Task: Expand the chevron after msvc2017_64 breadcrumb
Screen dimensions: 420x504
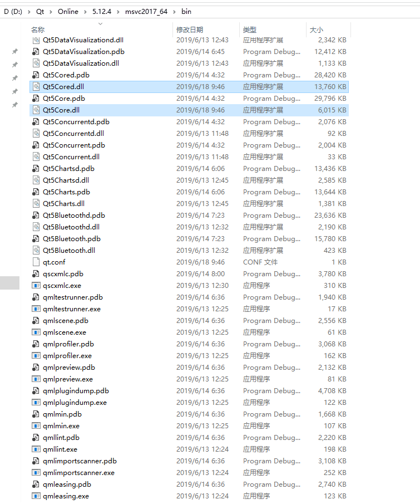Action: point(174,12)
